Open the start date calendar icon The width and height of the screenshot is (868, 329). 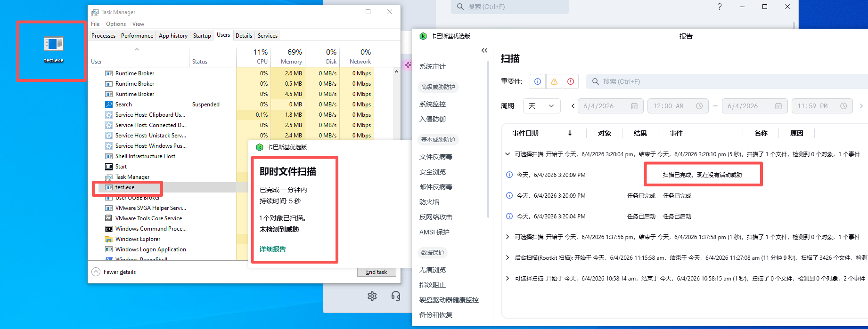634,106
